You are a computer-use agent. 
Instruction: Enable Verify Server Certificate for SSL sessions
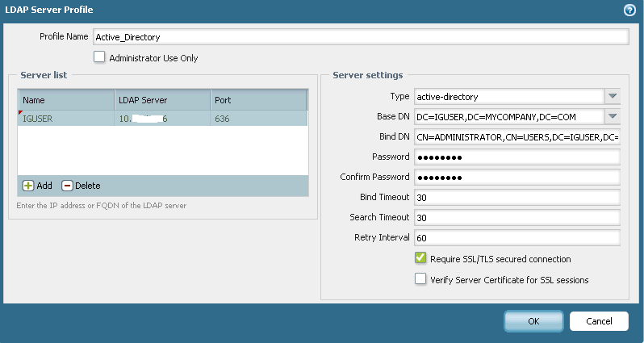click(420, 279)
